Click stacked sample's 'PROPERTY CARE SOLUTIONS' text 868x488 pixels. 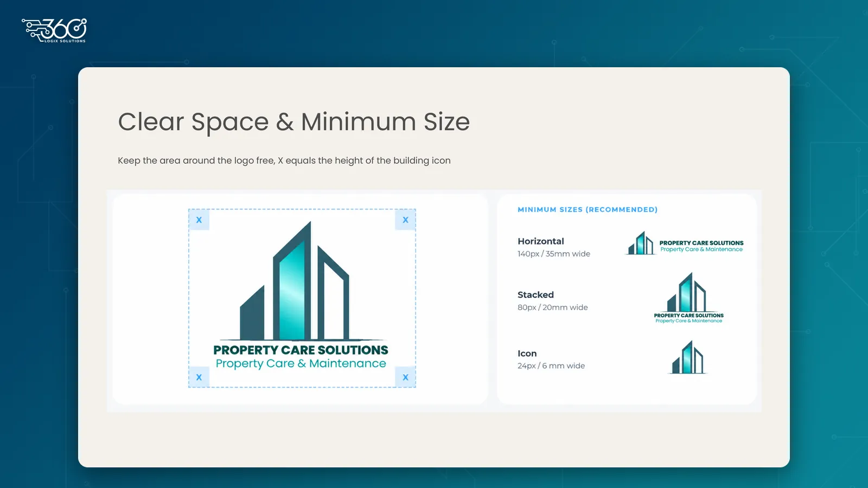click(x=689, y=315)
